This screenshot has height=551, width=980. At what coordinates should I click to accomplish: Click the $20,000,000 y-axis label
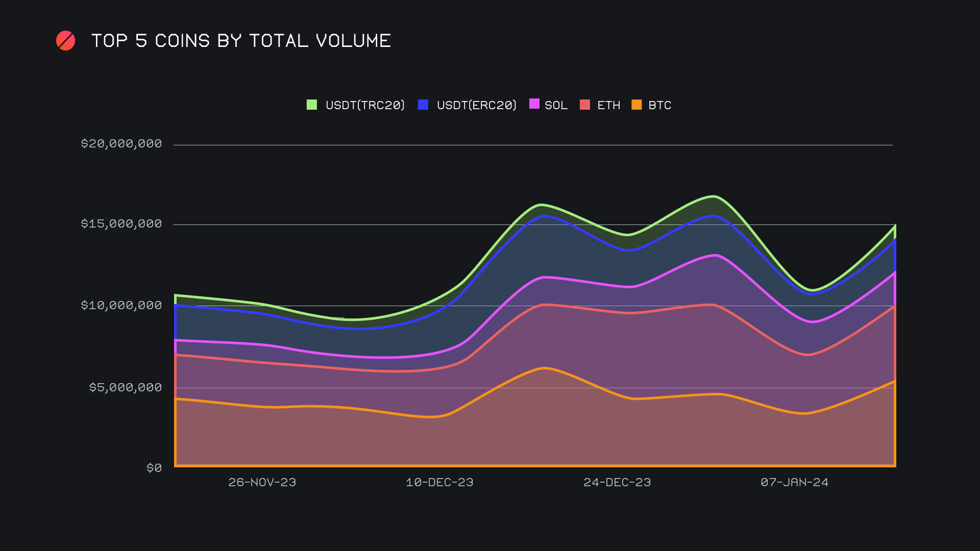[121, 143]
